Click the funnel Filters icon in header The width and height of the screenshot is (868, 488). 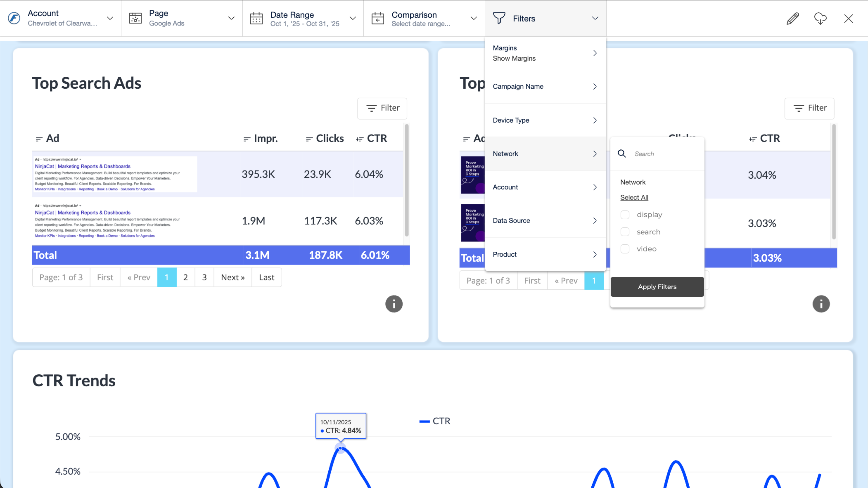click(499, 18)
